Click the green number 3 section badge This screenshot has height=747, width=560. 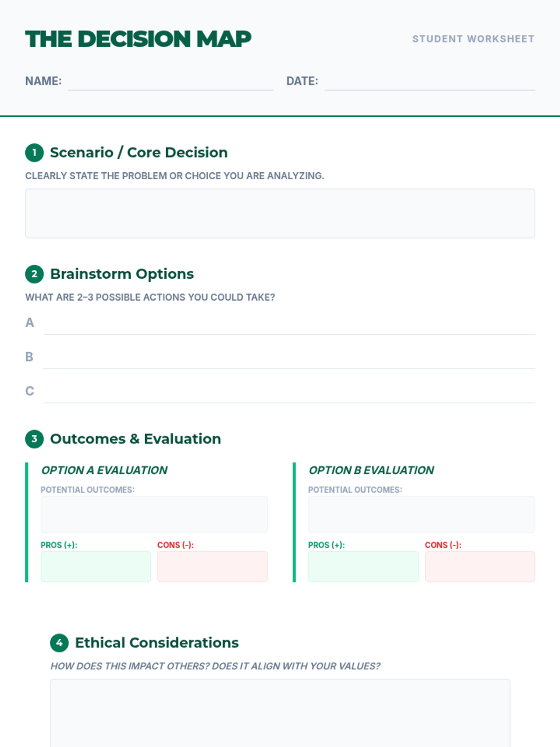coord(34,439)
